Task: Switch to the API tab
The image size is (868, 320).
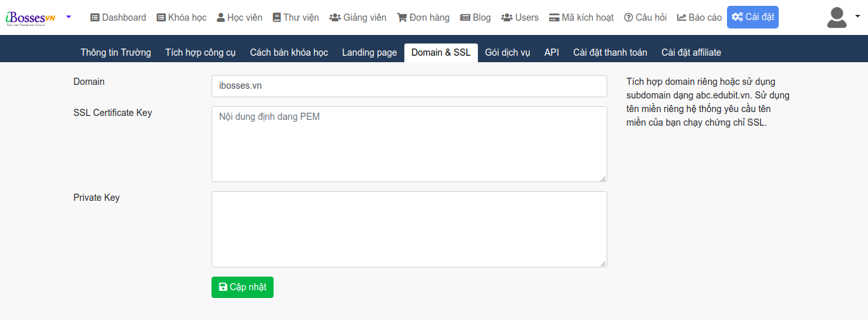Action: click(552, 52)
